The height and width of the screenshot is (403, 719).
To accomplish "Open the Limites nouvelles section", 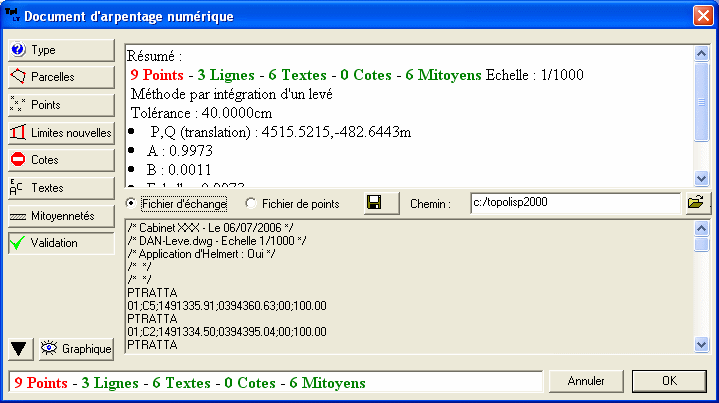I will point(60,132).
